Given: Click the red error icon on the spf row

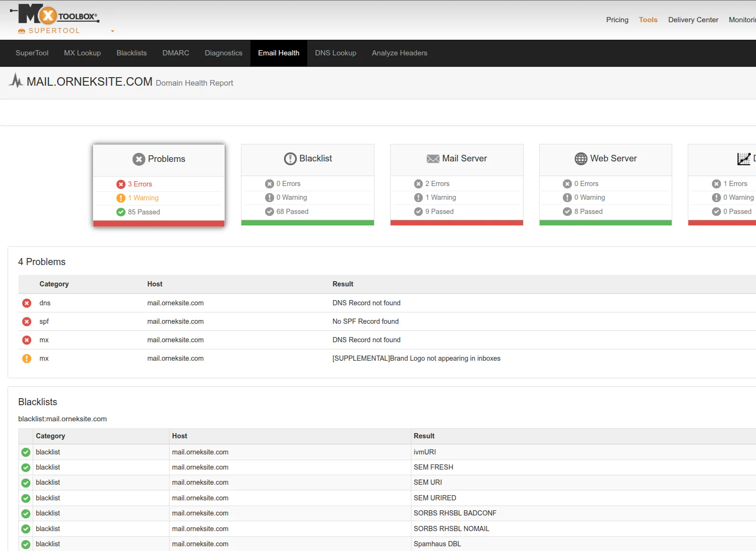Looking at the screenshot, I should [27, 321].
